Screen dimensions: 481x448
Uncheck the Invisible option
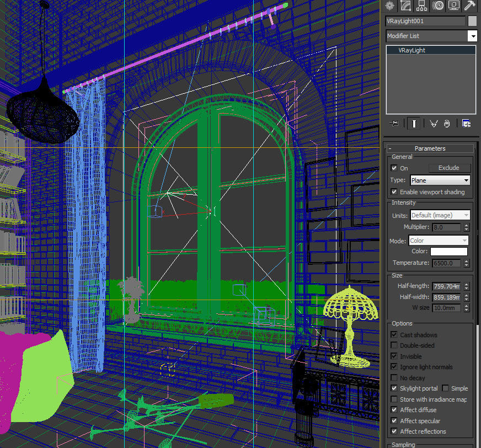coord(394,356)
